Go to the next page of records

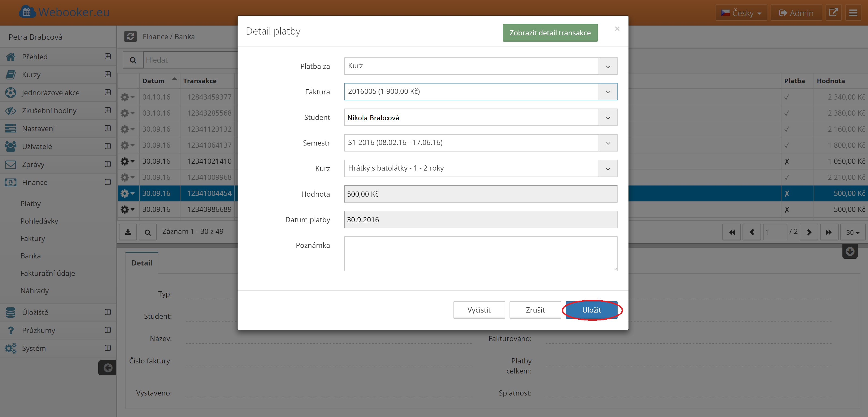click(x=809, y=232)
